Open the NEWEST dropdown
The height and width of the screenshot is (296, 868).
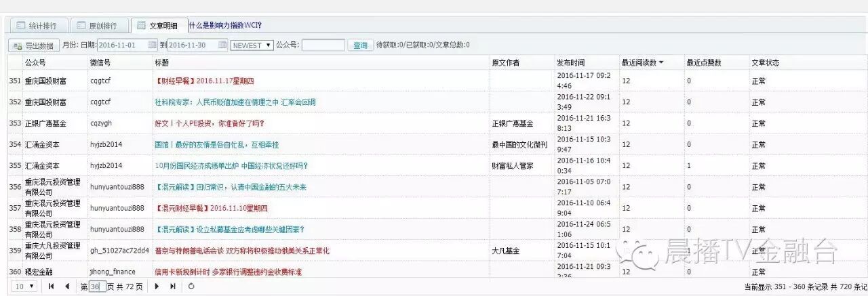tap(252, 45)
